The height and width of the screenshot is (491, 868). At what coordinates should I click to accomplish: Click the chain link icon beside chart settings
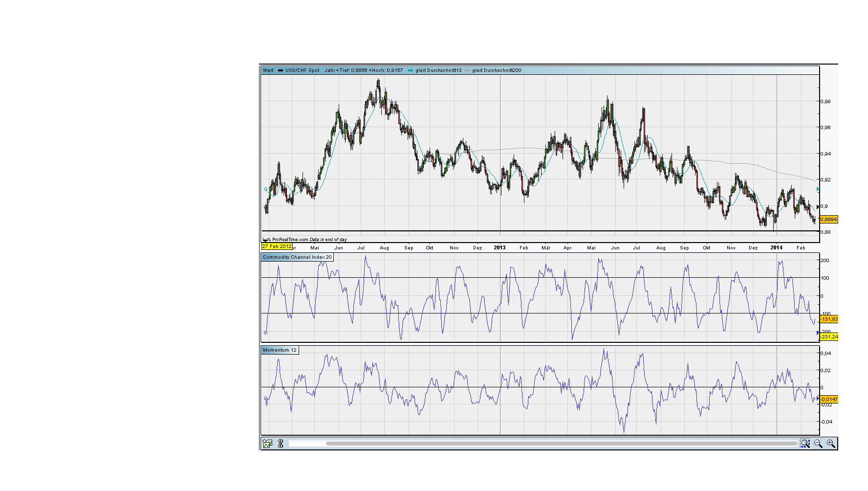(281, 444)
